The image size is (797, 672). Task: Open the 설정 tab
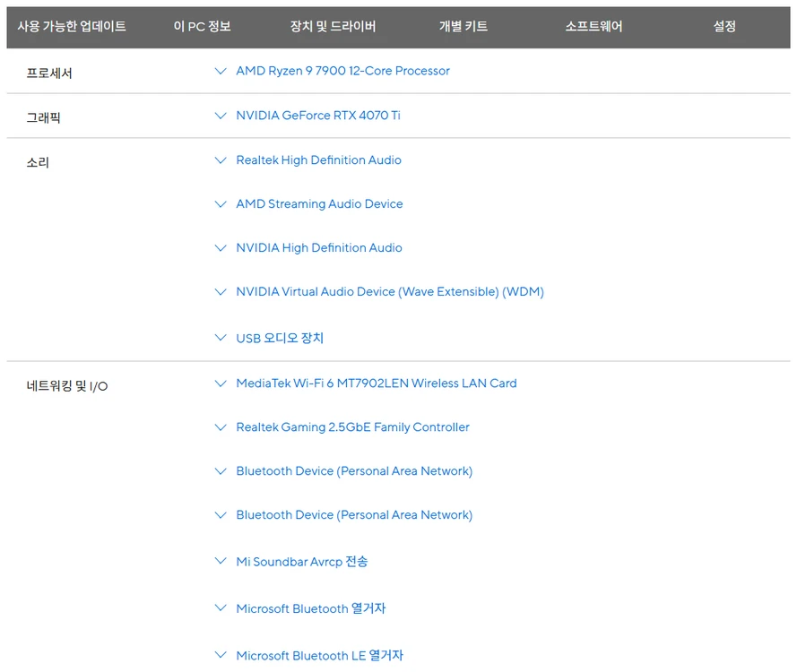click(724, 26)
